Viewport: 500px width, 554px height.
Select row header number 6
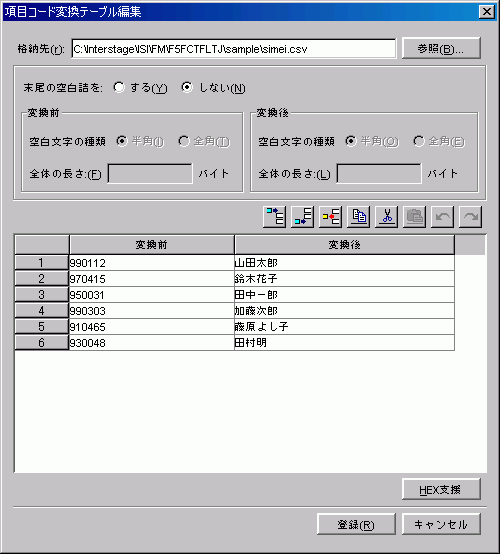(x=42, y=342)
